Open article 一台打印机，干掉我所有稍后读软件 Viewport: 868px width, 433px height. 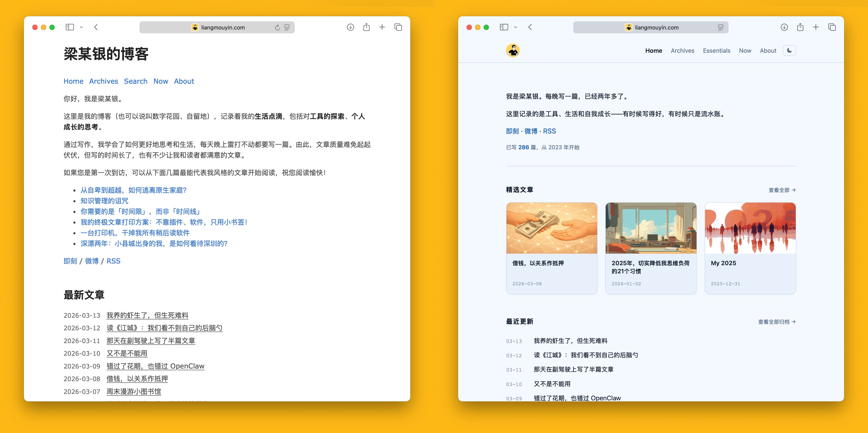(135, 233)
